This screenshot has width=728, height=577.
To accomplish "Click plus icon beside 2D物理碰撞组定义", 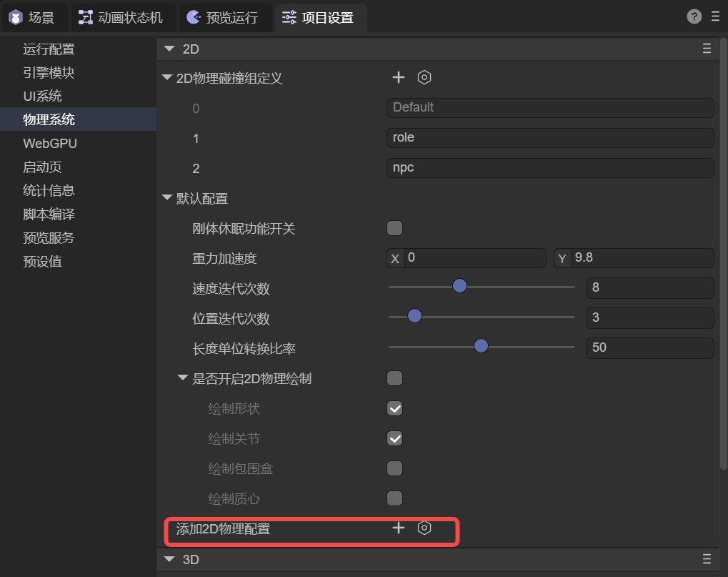I will click(399, 77).
